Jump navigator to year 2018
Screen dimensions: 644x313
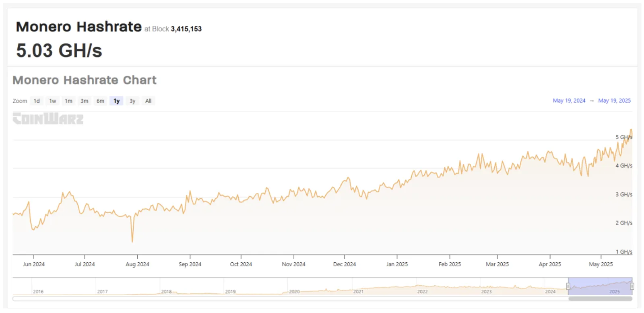(x=166, y=292)
